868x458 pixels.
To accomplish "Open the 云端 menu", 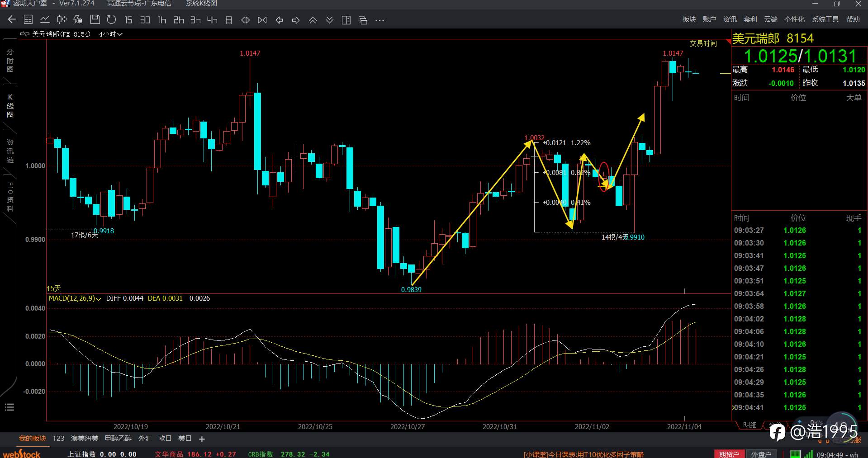I will tap(770, 19).
